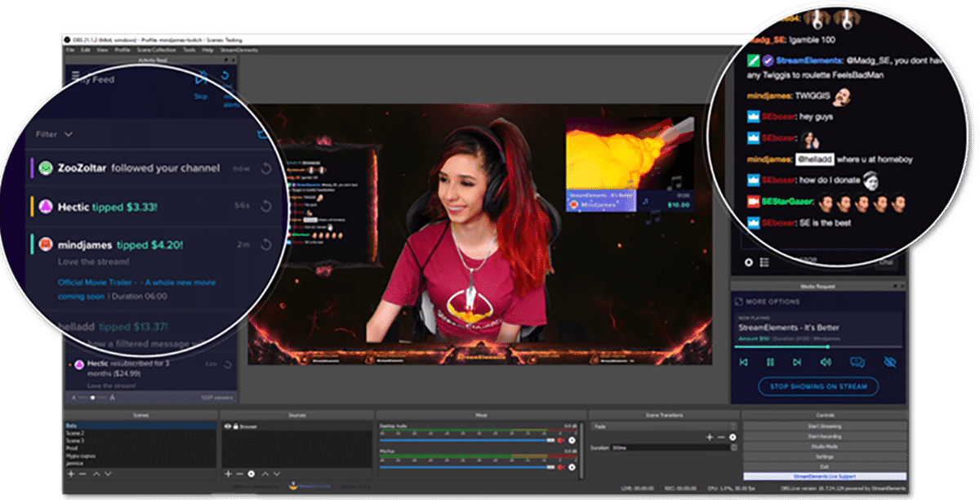Click Stop Showing On Stream button
The height and width of the screenshot is (500, 980).
(x=818, y=386)
